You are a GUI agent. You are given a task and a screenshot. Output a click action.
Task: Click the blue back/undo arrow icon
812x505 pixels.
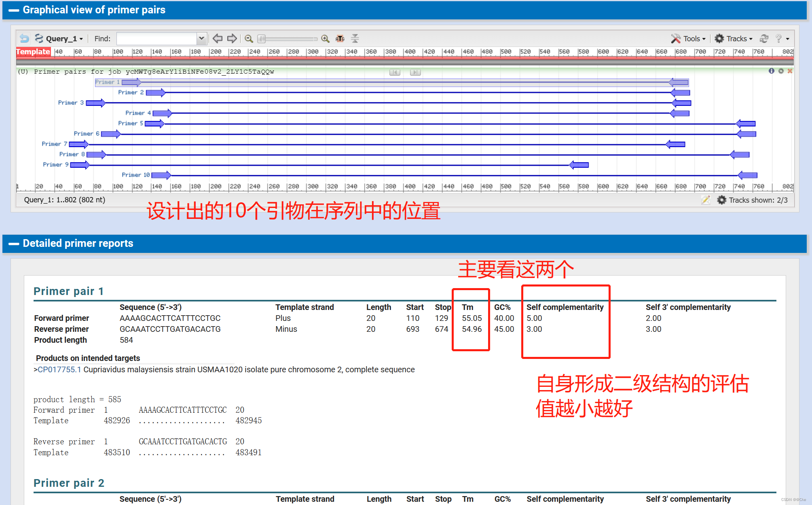(x=24, y=38)
